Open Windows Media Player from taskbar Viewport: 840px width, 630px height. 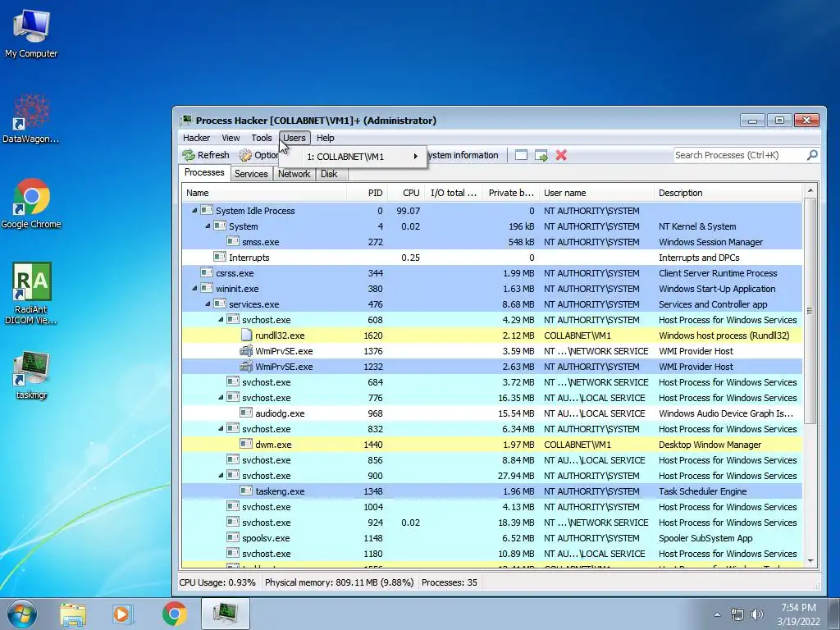coord(123,614)
